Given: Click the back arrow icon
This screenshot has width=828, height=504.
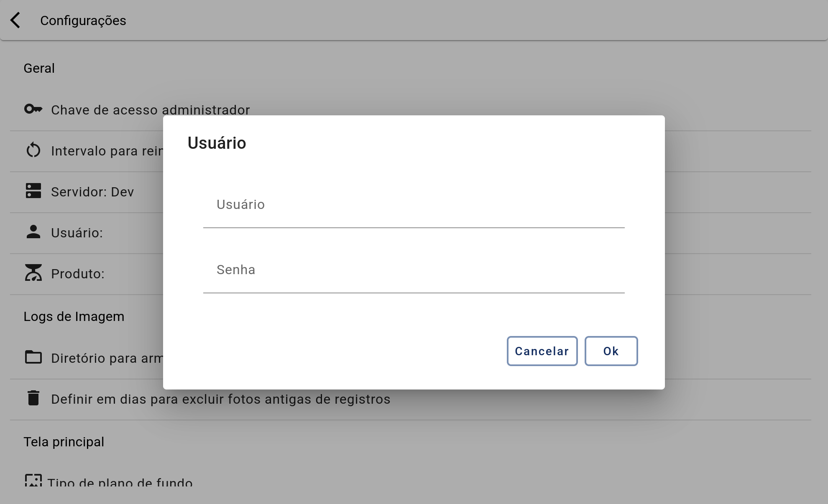Looking at the screenshot, I should (x=15, y=20).
